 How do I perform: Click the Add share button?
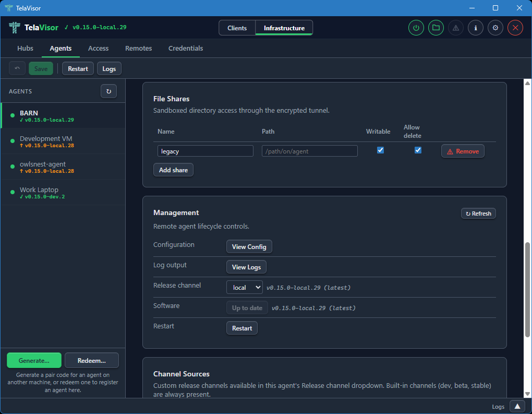173,170
